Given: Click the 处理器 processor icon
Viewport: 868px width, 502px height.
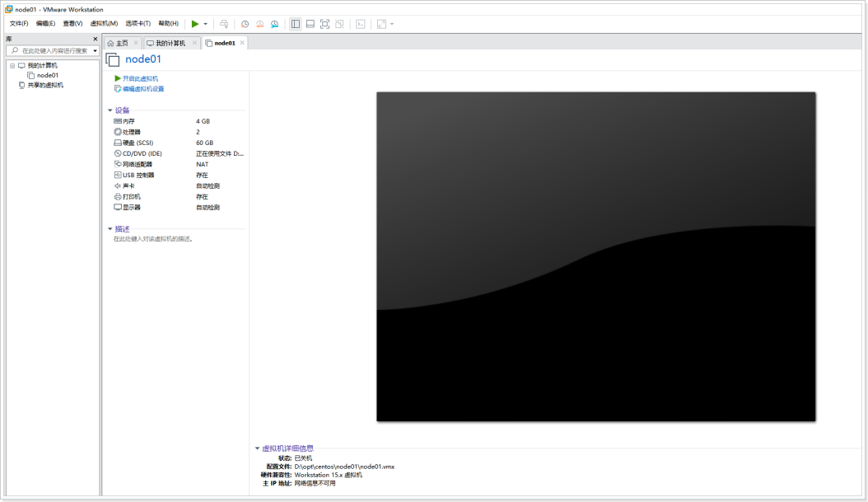Looking at the screenshot, I should pyautogui.click(x=118, y=132).
